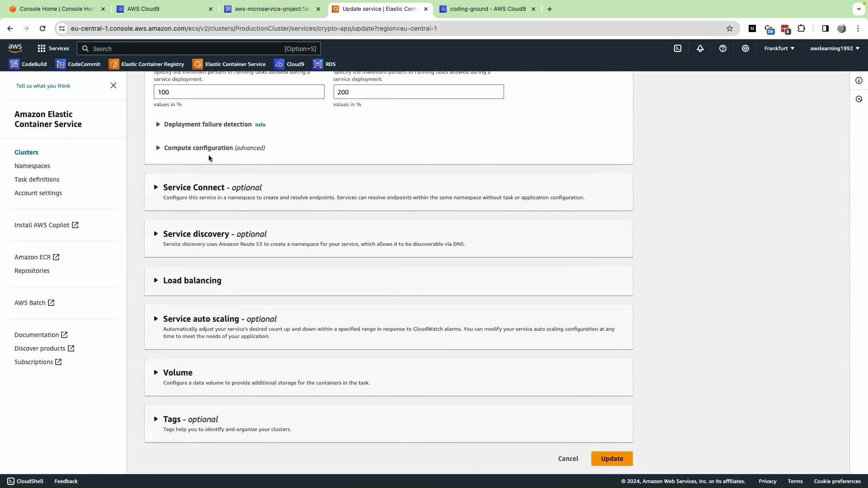The height and width of the screenshot is (488, 868).
Task: Open the Subscriptions external link
Action: tap(38, 362)
